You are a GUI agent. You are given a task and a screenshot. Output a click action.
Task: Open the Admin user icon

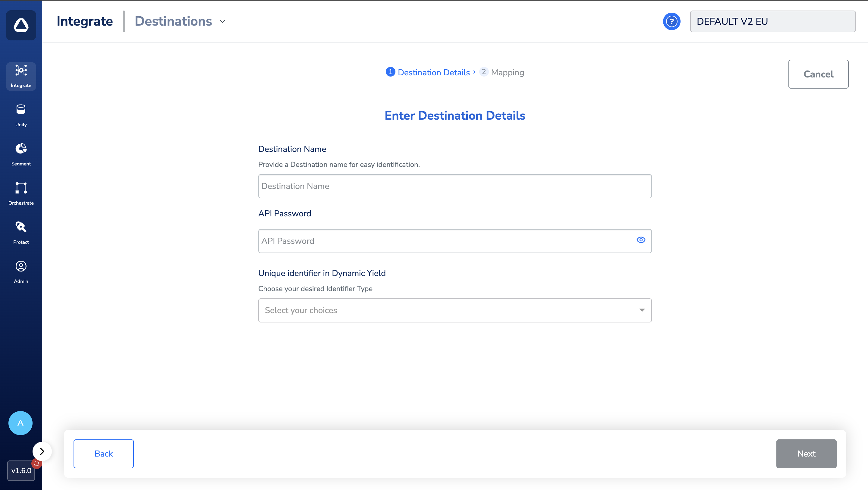[x=21, y=266]
